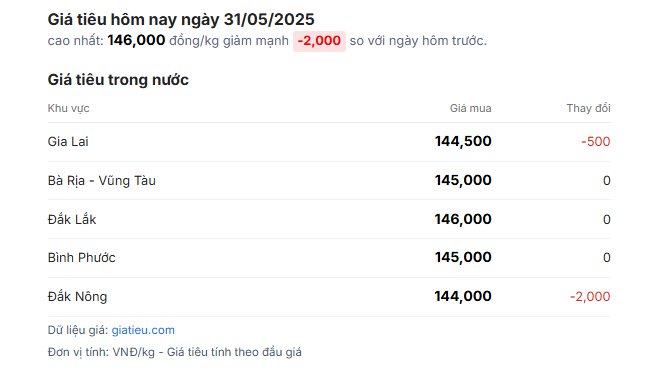Click the -2,000 price change badge
Image resolution: width=666 pixels, height=380 pixels.
(319, 41)
